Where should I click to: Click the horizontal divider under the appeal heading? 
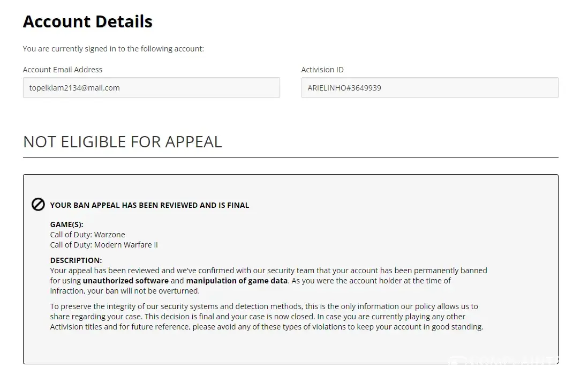click(x=290, y=158)
